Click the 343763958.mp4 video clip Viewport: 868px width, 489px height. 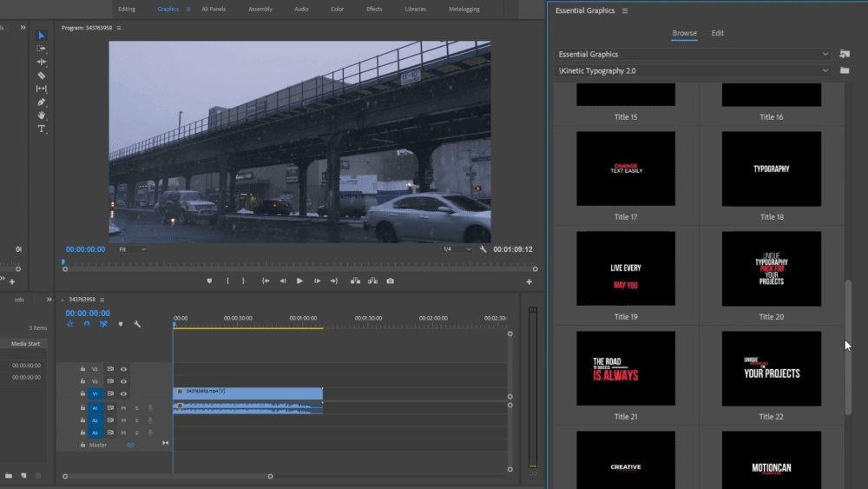pos(247,393)
